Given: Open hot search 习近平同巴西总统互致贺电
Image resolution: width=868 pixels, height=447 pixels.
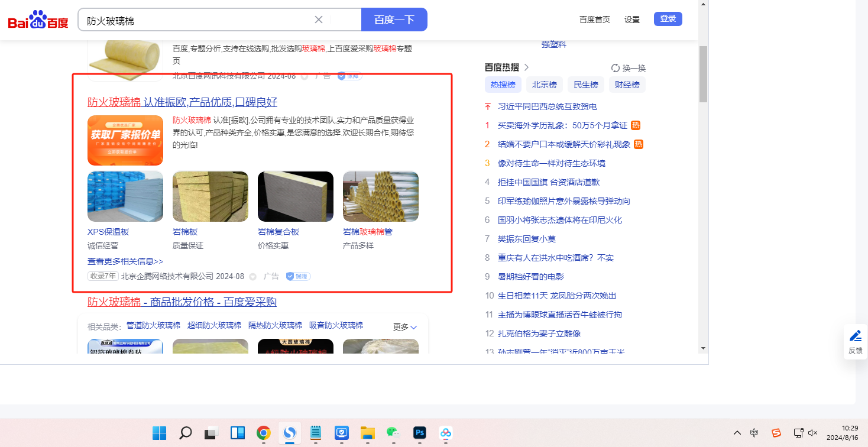Looking at the screenshot, I should (548, 106).
